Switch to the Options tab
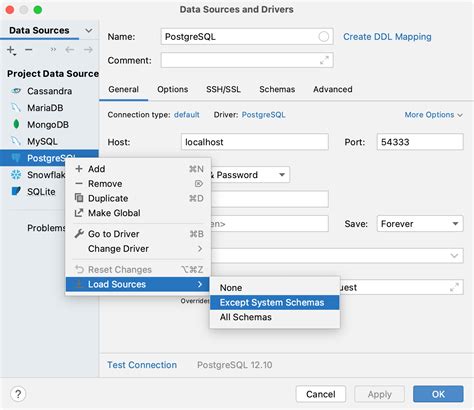 point(173,89)
